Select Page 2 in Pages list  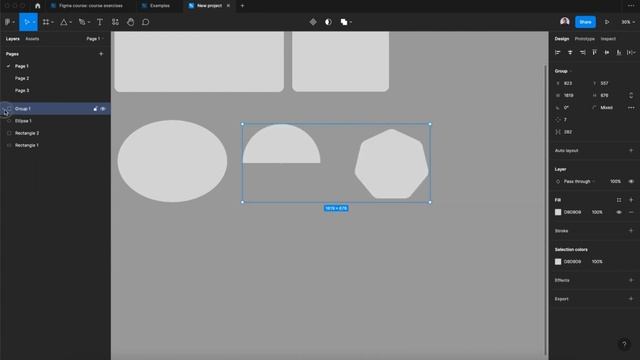(22, 78)
